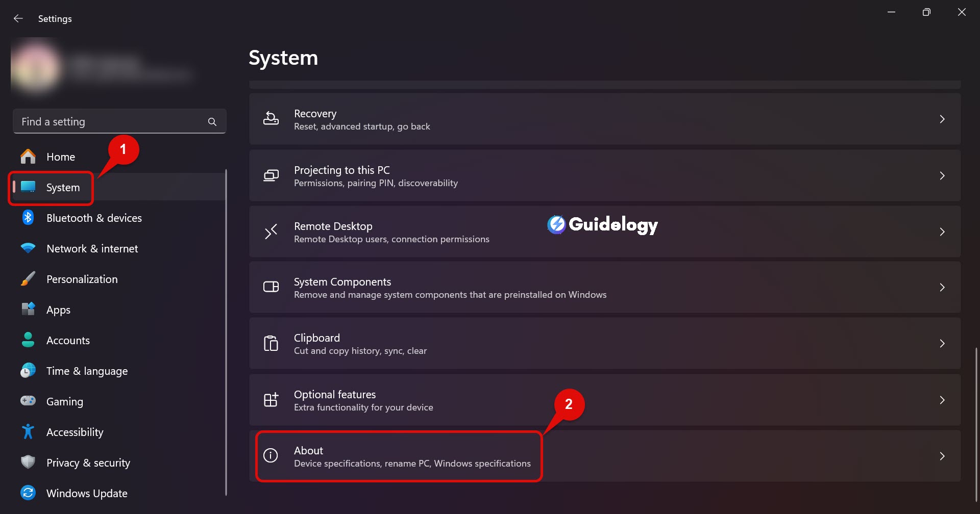
Task: Open the Clipboard chevron arrow
Action: (x=942, y=344)
